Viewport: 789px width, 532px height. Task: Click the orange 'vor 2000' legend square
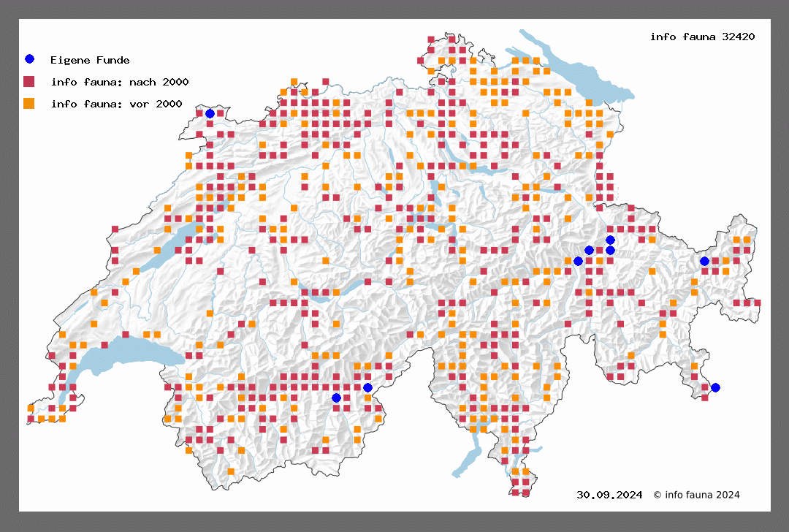(29, 103)
